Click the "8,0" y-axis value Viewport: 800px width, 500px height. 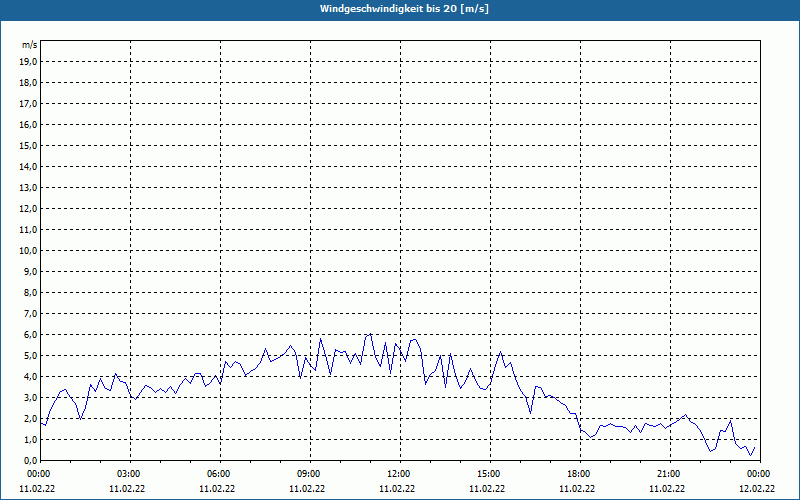30,292
